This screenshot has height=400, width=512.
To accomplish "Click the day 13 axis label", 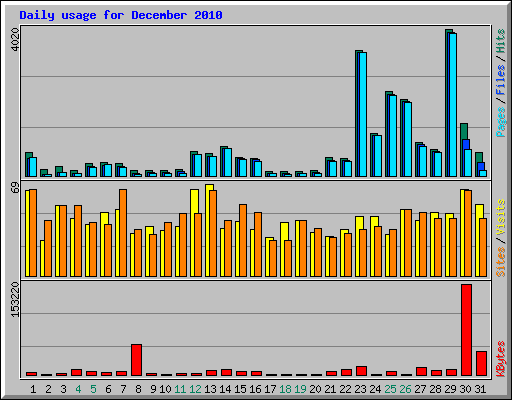I will click(x=210, y=389).
